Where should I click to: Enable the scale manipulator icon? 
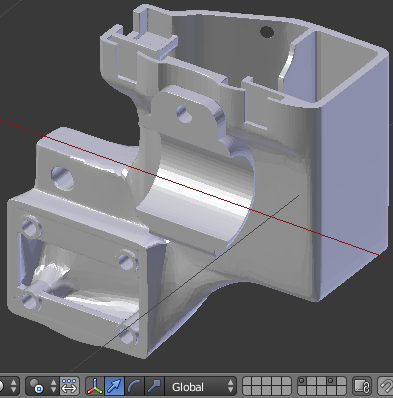coord(154,387)
